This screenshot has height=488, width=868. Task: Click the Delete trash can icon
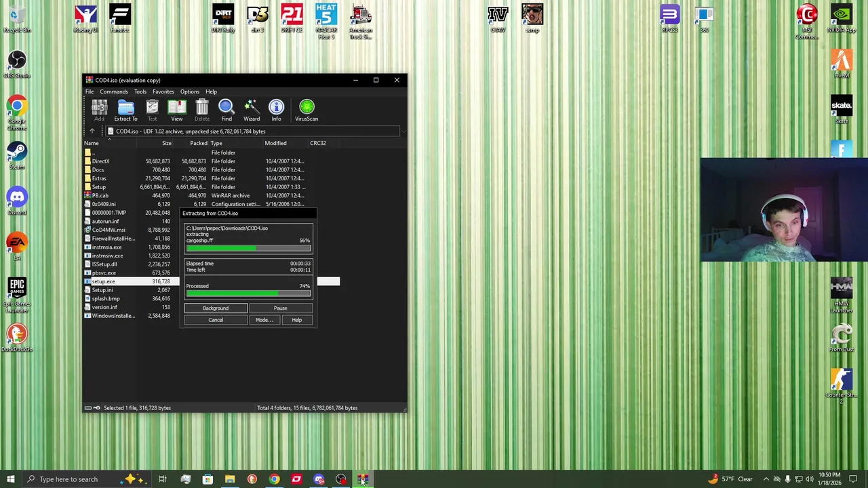202,110
